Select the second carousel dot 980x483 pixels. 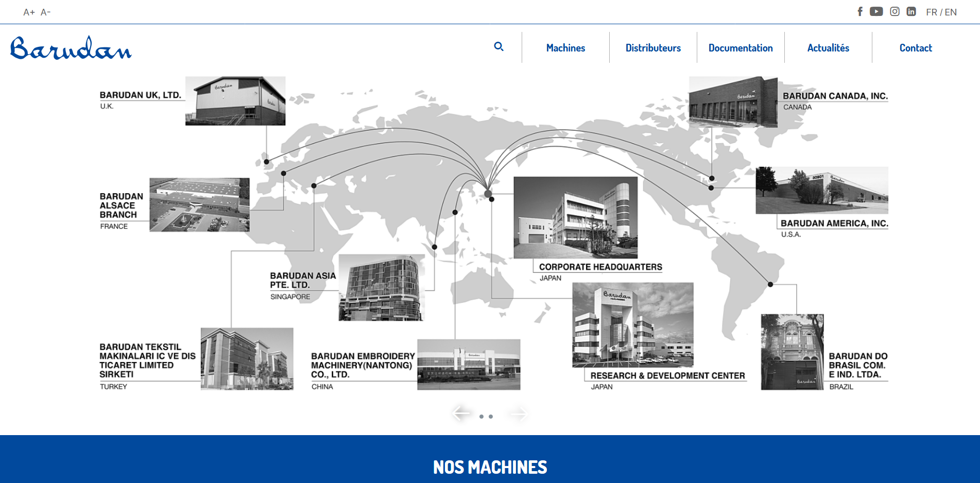click(491, 417)
